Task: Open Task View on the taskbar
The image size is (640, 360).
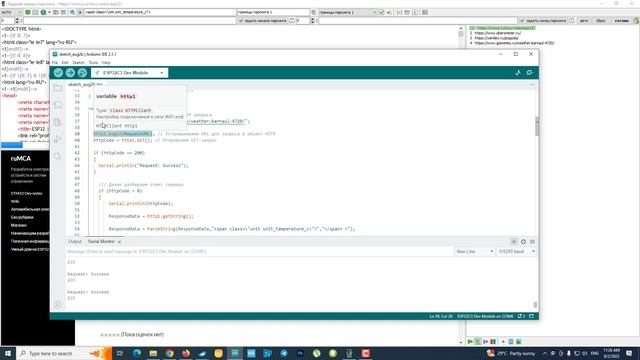Action: (120, 353)
